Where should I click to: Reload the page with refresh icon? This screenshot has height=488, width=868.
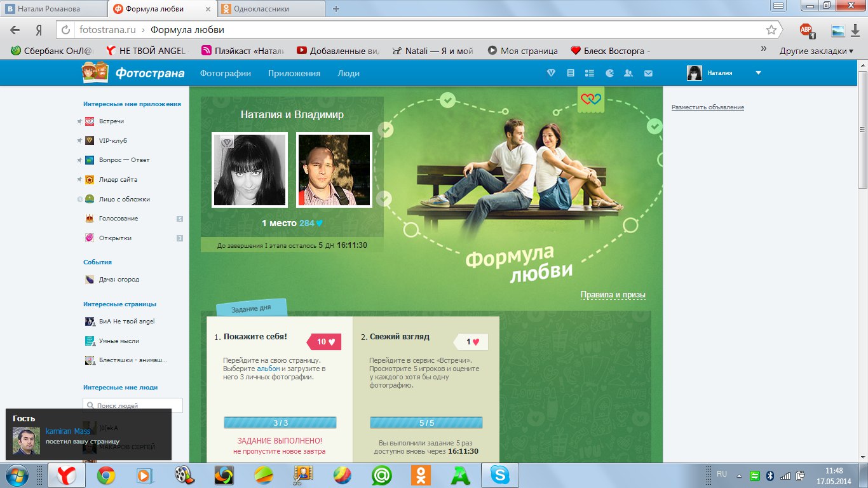[x=65, y=30]
